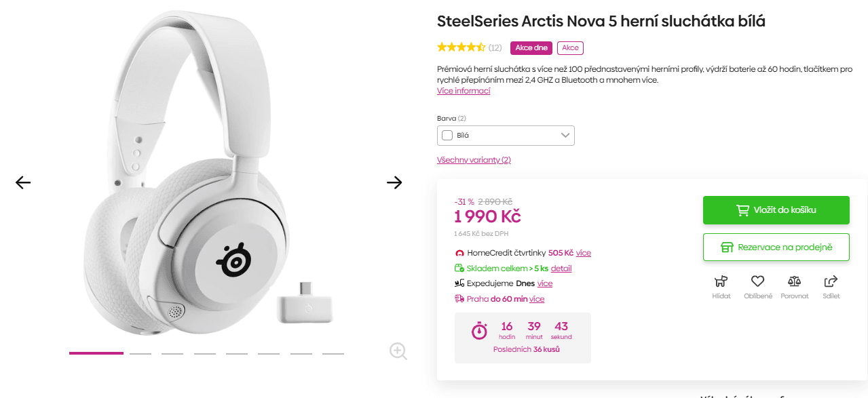Screen dimensions: 868x398
Task: Show next product image using the right arrow
Action: (394, 182)
